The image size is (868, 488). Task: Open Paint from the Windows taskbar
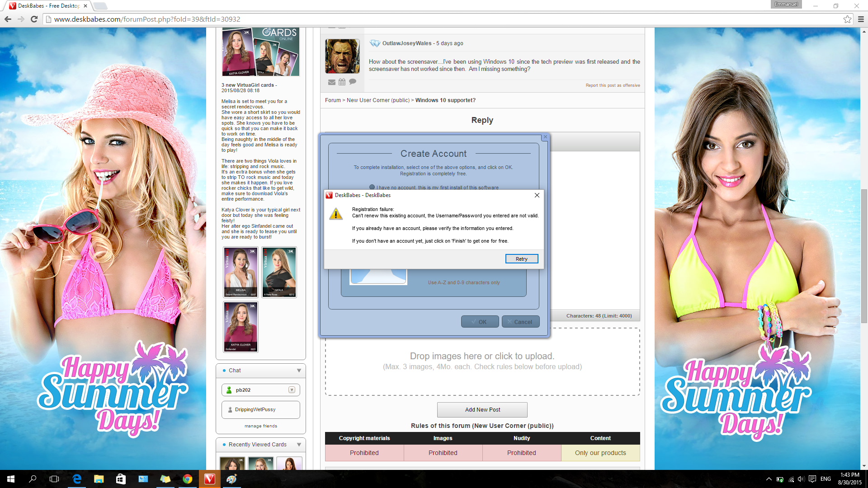click(x=231, y=479)
